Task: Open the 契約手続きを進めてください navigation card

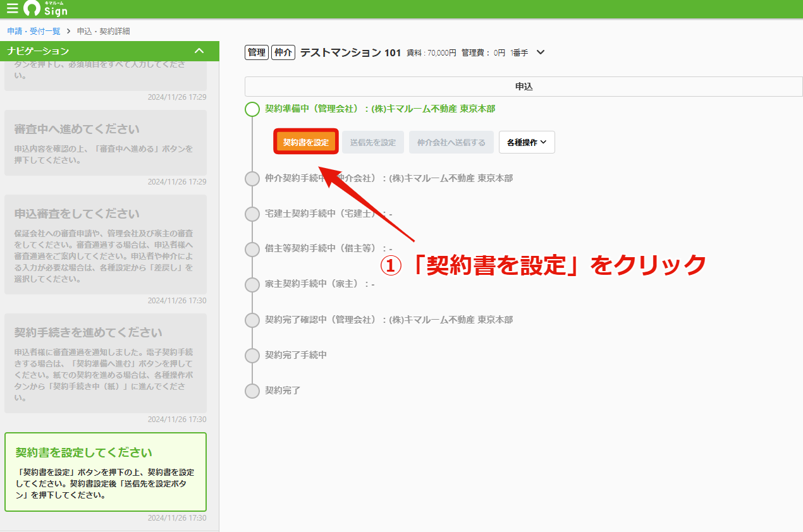Action: tap(106, 363)
